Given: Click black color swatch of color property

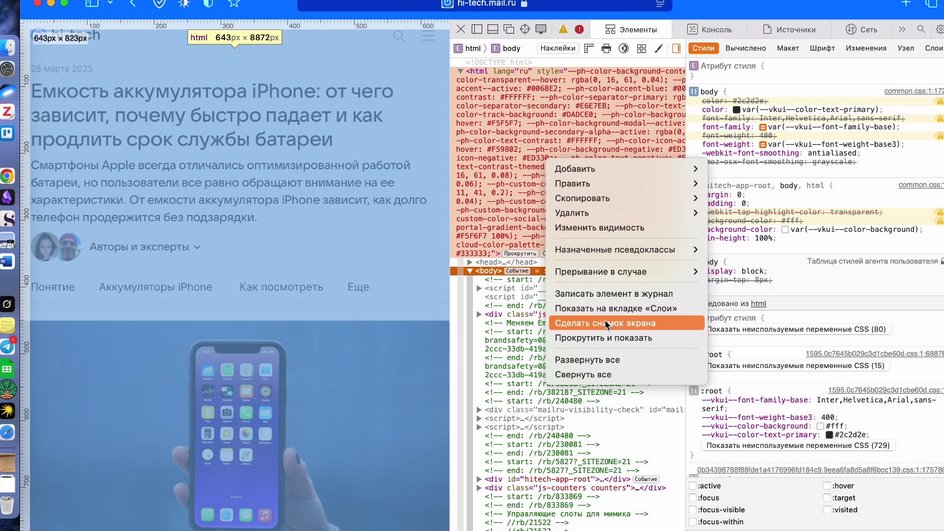Looking at the screenshot, I should [x=736, y=110].
